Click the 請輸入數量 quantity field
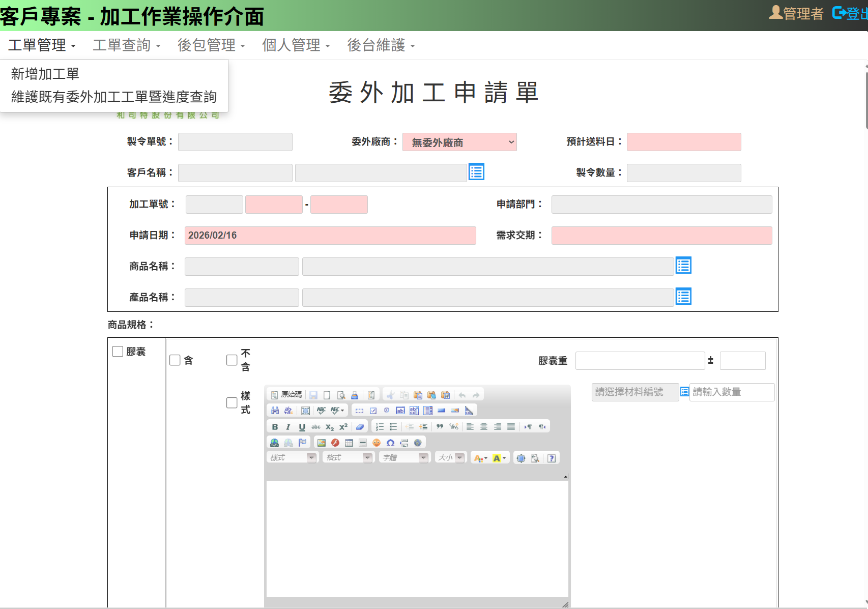 (x=732, y=392)
